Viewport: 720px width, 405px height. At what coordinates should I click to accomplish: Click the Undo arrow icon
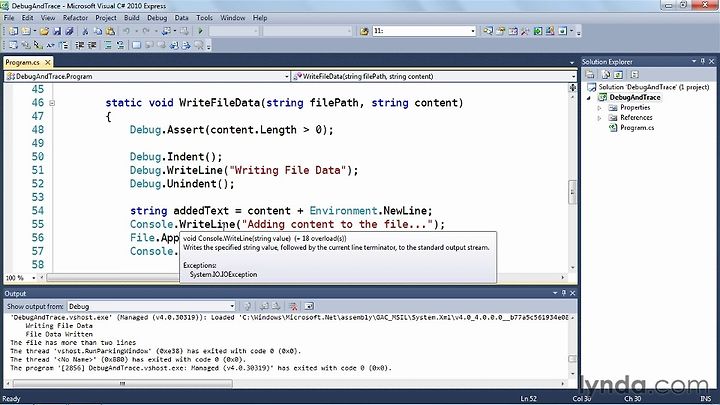coord(126,31)
